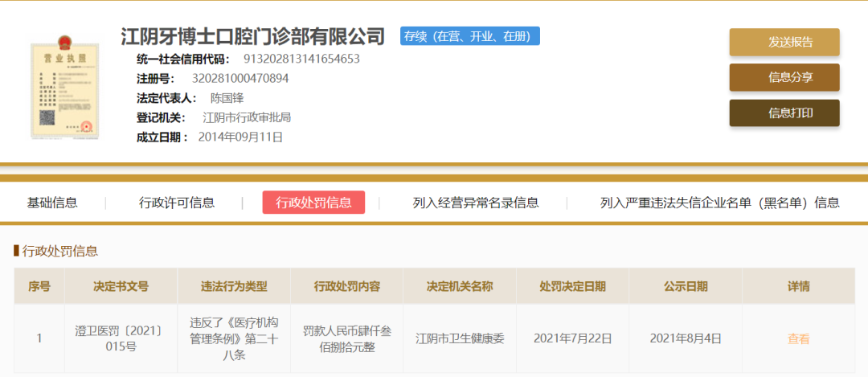Switch to the 基础信息 tab
The height and width of the screenshot is (377, 868).
click(x=52, y=203)
